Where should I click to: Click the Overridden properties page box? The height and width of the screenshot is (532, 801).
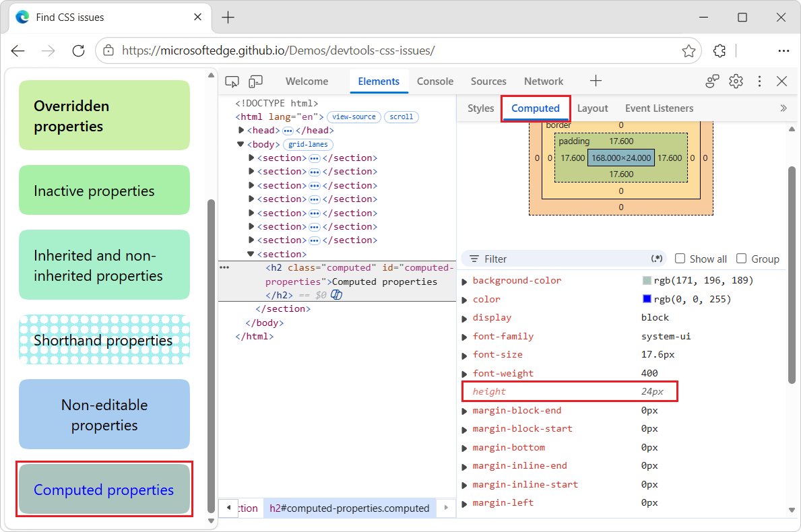coord(104,115)
